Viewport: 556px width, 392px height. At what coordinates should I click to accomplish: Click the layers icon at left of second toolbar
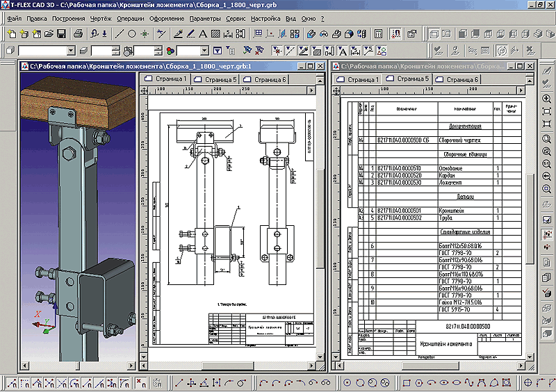click(x=10, y=51)
